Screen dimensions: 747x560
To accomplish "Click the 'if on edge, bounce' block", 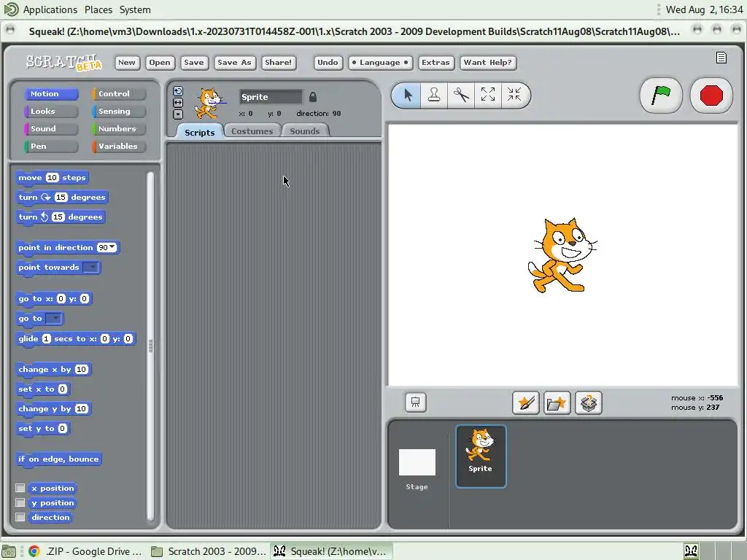I will tap(58, 459).
